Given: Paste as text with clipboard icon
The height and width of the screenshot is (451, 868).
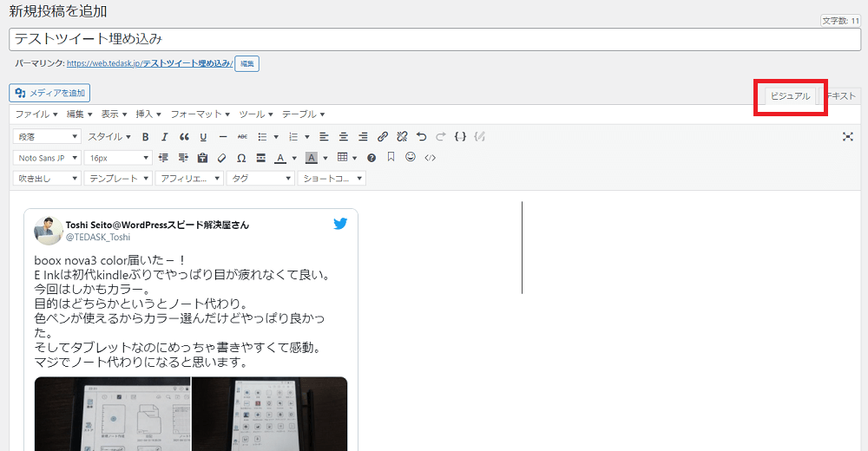Looking at the screenshot, I should [x=202, y=158].
